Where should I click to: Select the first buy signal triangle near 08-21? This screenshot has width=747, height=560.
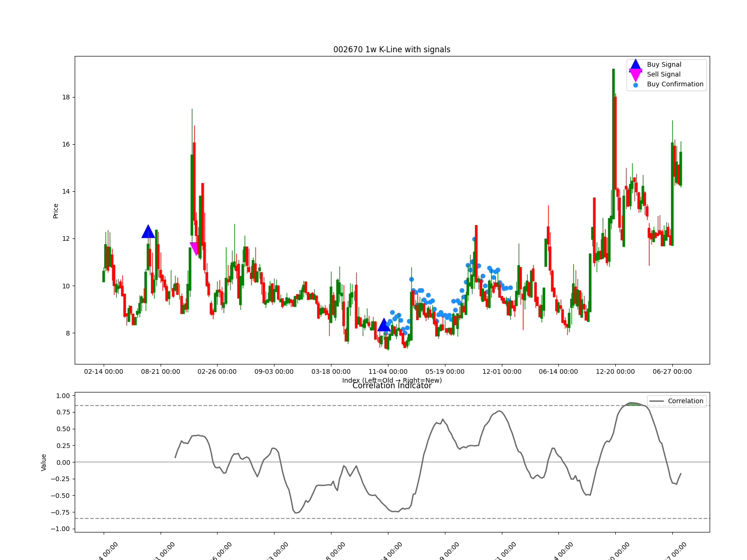148,231
